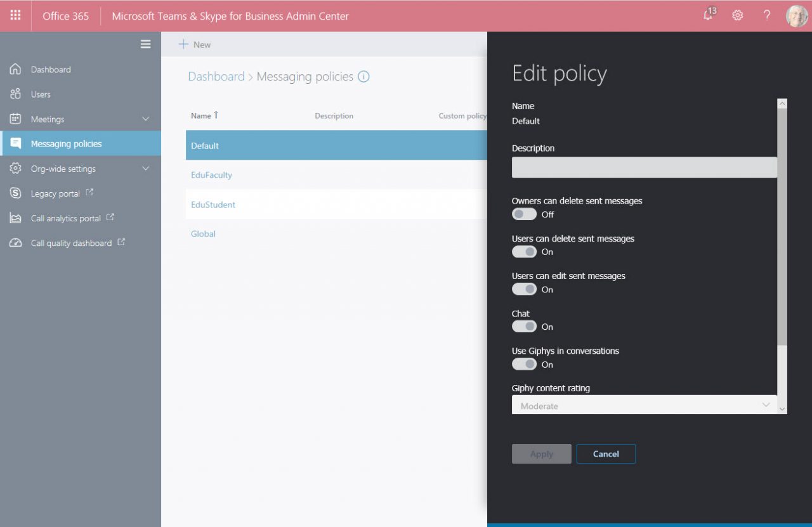Viewport: 812px width, 527px height.
Task: Click the Messaging policies info icon
Action: point(363,77)
